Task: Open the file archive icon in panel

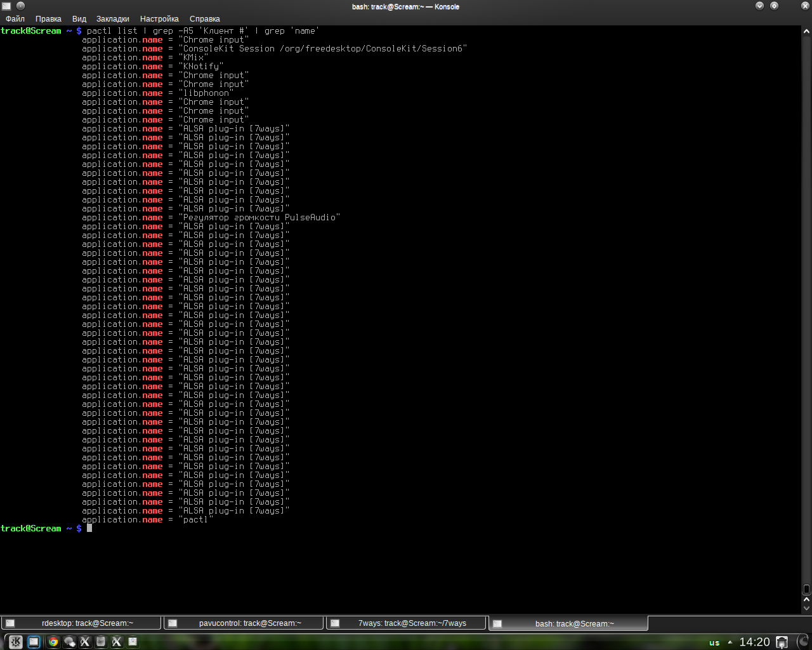Action: click(x=101, y=642)
